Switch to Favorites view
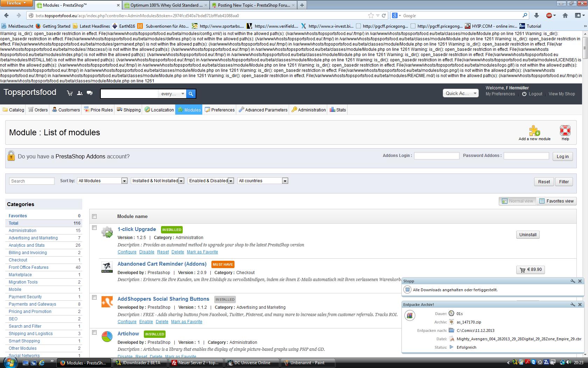Image resolution: width=588 pixels, height=368 pixels. coord(556,201)
